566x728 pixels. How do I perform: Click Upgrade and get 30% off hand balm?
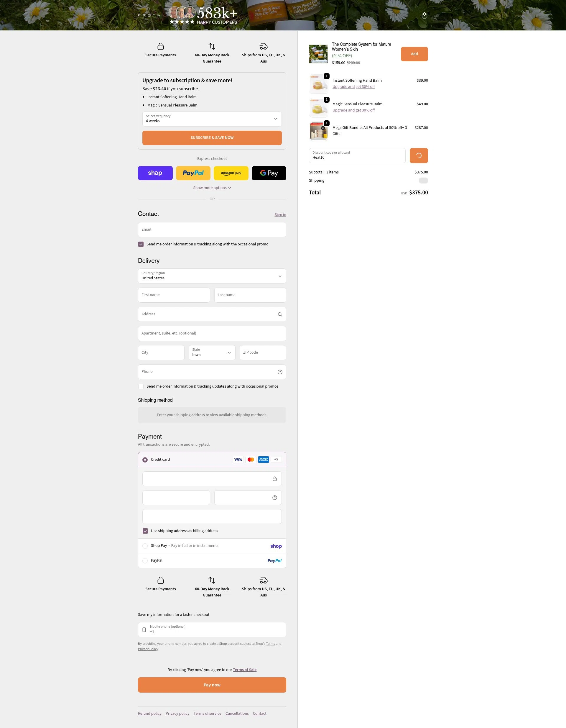coord(353,86)
